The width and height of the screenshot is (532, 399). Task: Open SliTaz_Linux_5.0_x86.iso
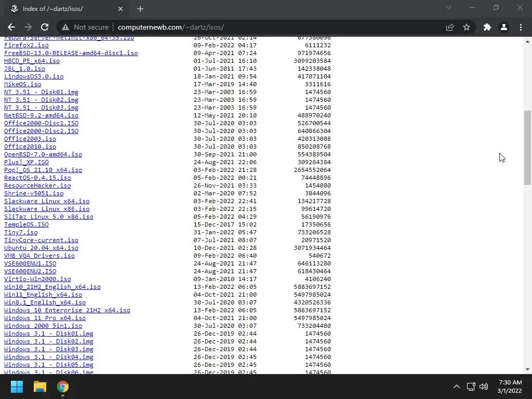(48, 217)
